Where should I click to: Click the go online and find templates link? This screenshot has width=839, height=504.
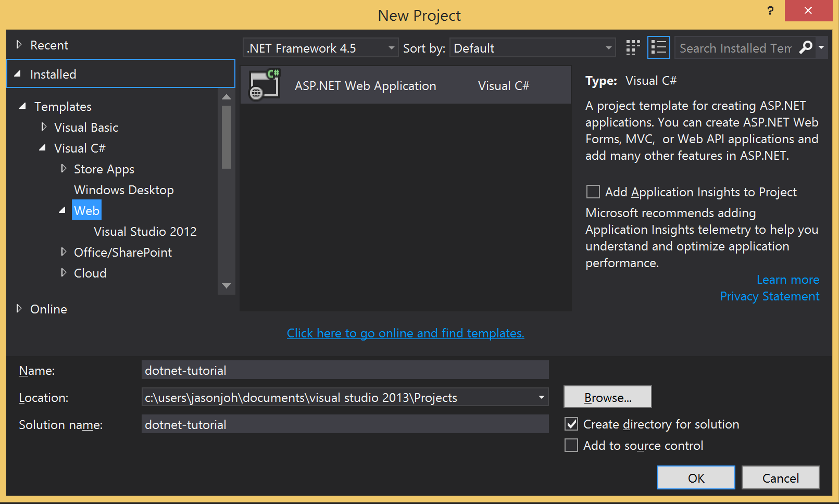[x=406, y=333]
